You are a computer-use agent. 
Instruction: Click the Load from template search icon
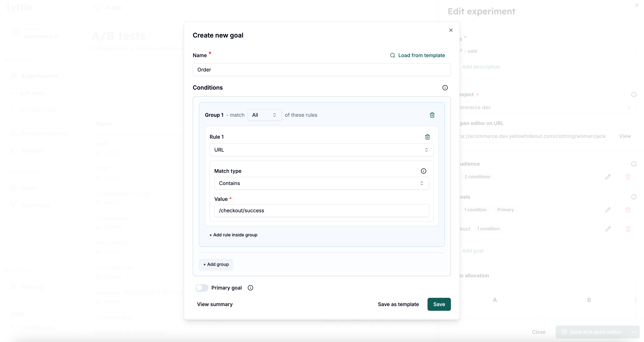[392, 56]
